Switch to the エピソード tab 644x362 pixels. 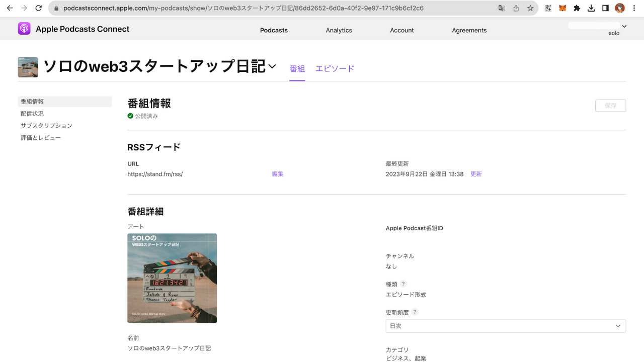[x=335, y=69]
